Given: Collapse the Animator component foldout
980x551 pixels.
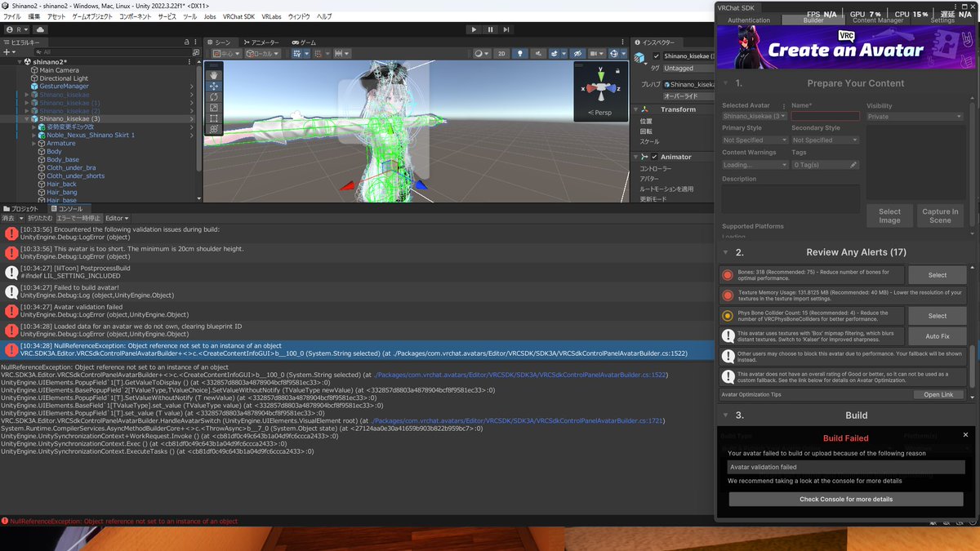Looking at the screenshot, I should [636, 157].
